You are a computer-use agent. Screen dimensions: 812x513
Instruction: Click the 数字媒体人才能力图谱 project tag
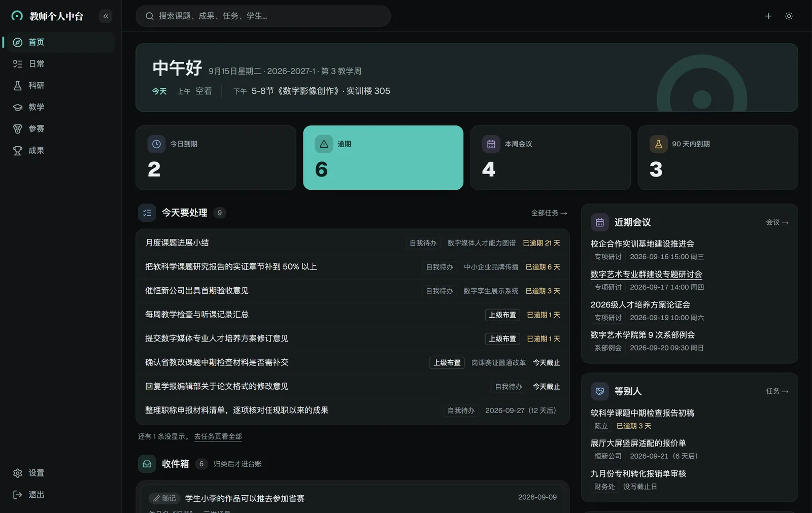click(482, 243)
